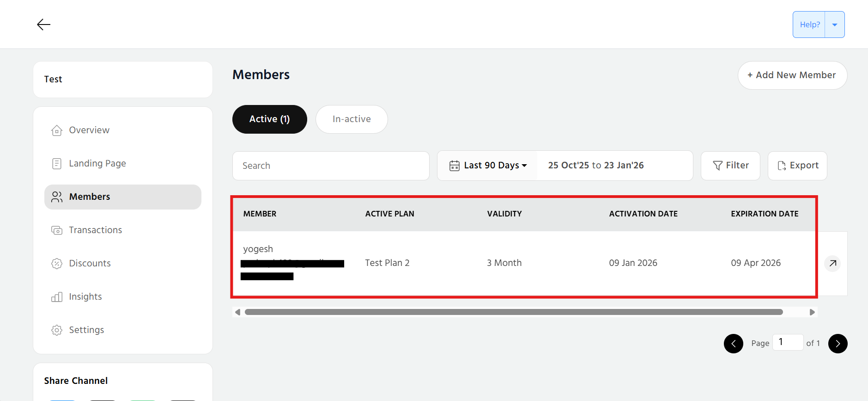The image size is (868, 401).
Task: Select the Active (1) tab
Action: [x=269, y=119]
